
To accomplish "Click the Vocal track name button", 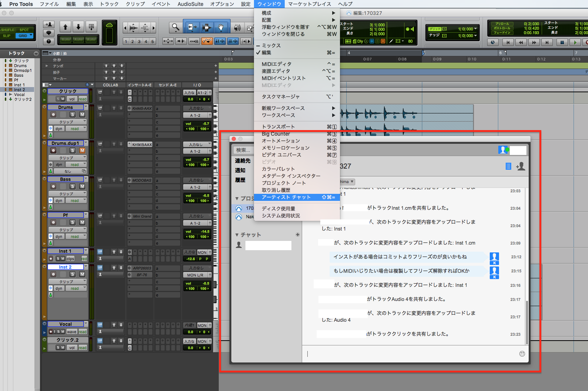I will point(66,324).
